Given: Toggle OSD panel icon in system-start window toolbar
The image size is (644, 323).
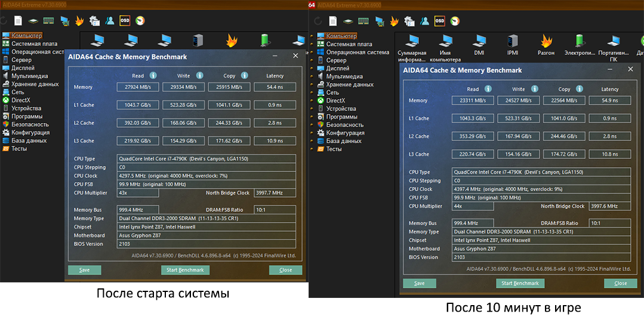Looking at the screenshot, I should [125, 20].
